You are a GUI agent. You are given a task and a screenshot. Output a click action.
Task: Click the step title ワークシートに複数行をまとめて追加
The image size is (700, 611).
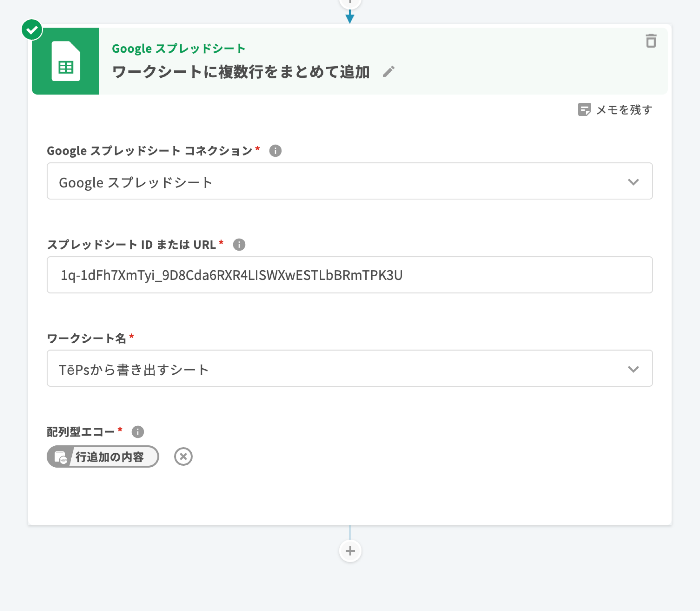tap(241, 72)
